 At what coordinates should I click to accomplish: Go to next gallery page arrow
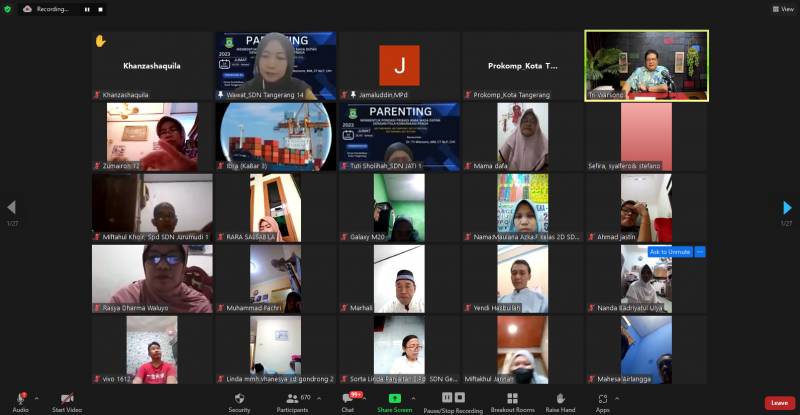pos(787,207)
